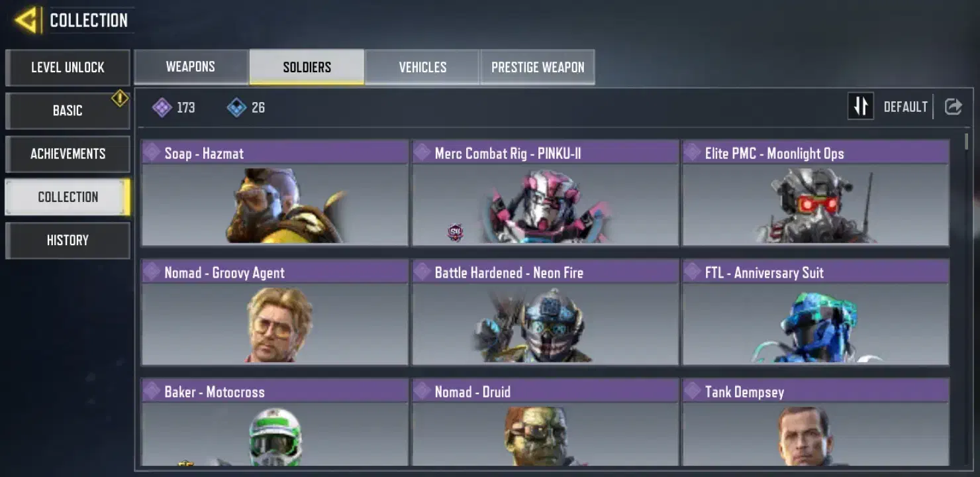Open the Level Unlock section
This screenshot has height=477, width=980.
point(68,68)
